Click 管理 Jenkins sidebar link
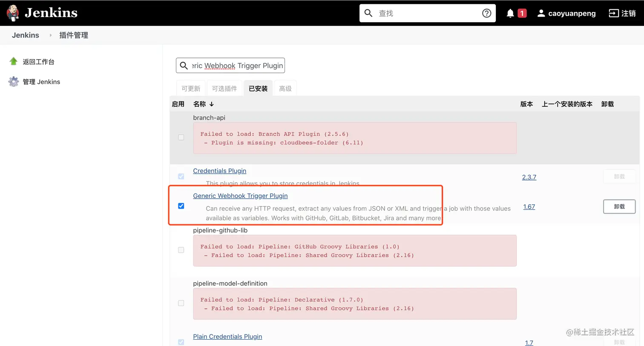This screenshot has height=346, width=644. pyautogui.click(x=41, y=82)
